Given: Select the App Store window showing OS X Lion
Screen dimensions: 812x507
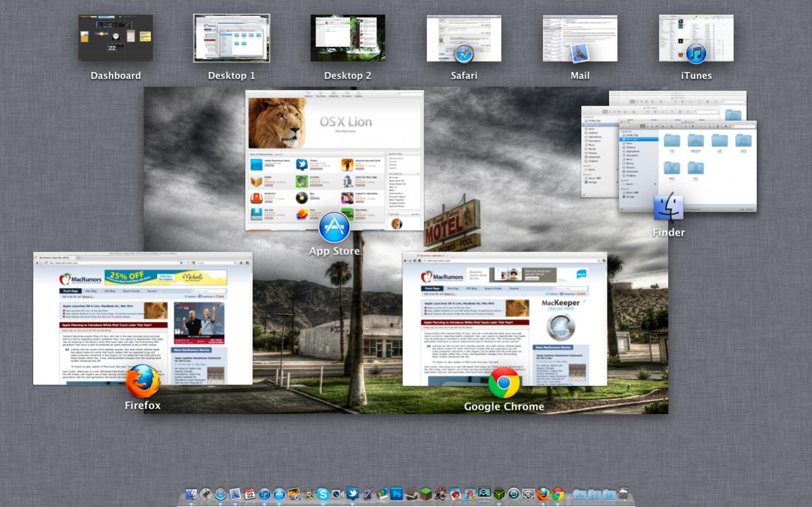Looking at the screenshot, I should (334, 160).
